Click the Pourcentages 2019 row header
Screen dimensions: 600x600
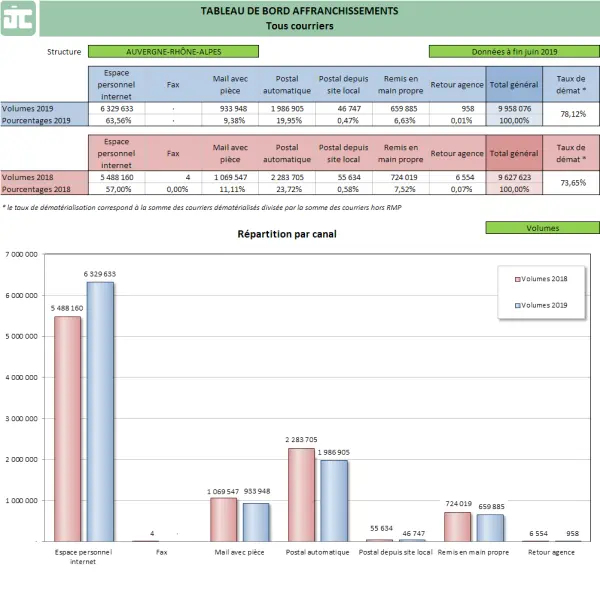(x=44, y=121)
